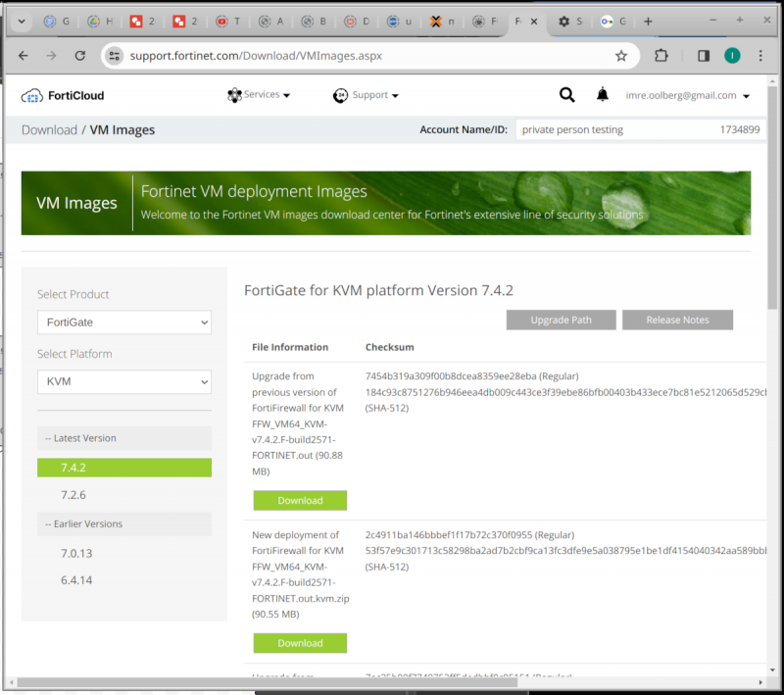Click checksum 2c4911ba146bbbef1f17b72c370f0955
This screenshot has width=784, height=695.
[x=449, y=535]
